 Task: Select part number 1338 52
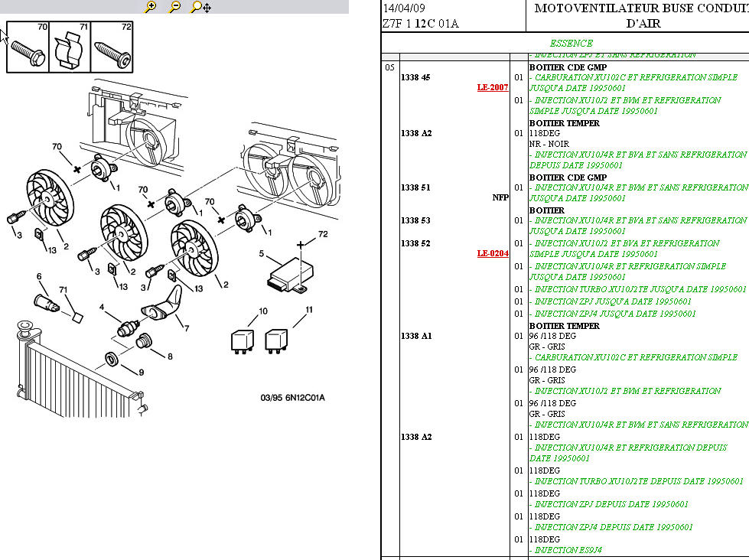pos(415,243)
